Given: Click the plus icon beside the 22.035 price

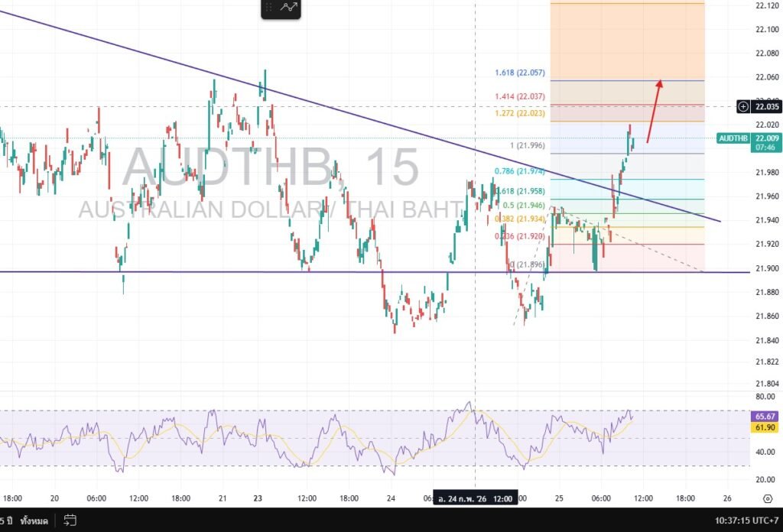Looking at the screenshot, I should (x=743, y=106).
